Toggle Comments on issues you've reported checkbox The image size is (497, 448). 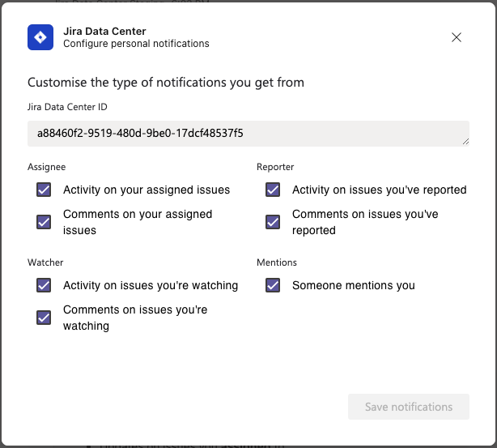tap(273, 222)
